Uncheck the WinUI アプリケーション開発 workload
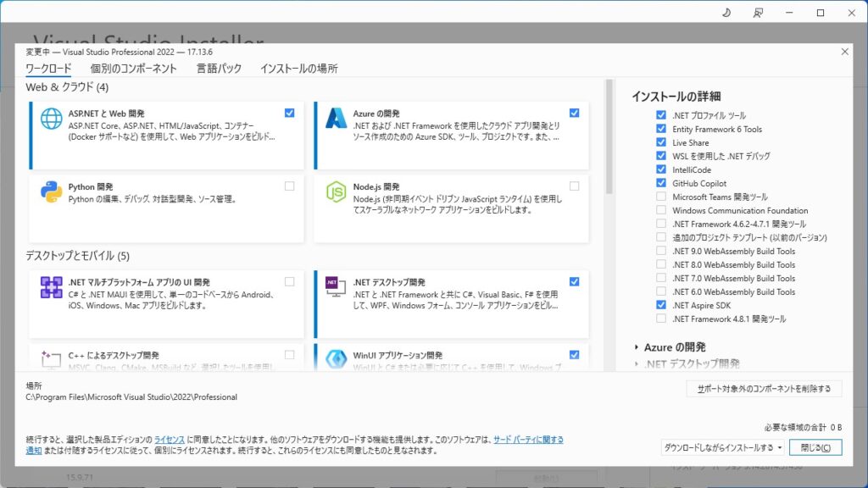The height and width of the screenshot is (488, 868). pos(574,355)
